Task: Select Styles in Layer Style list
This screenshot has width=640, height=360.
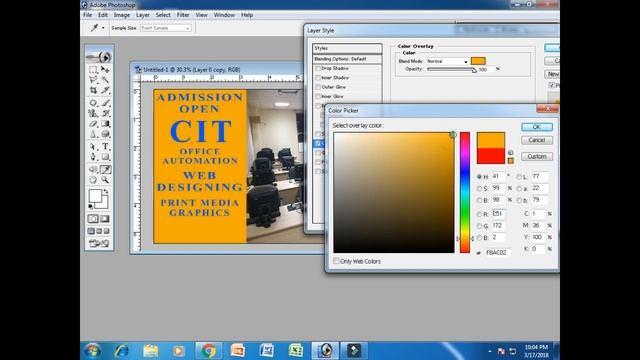Action: pos(347,48)
